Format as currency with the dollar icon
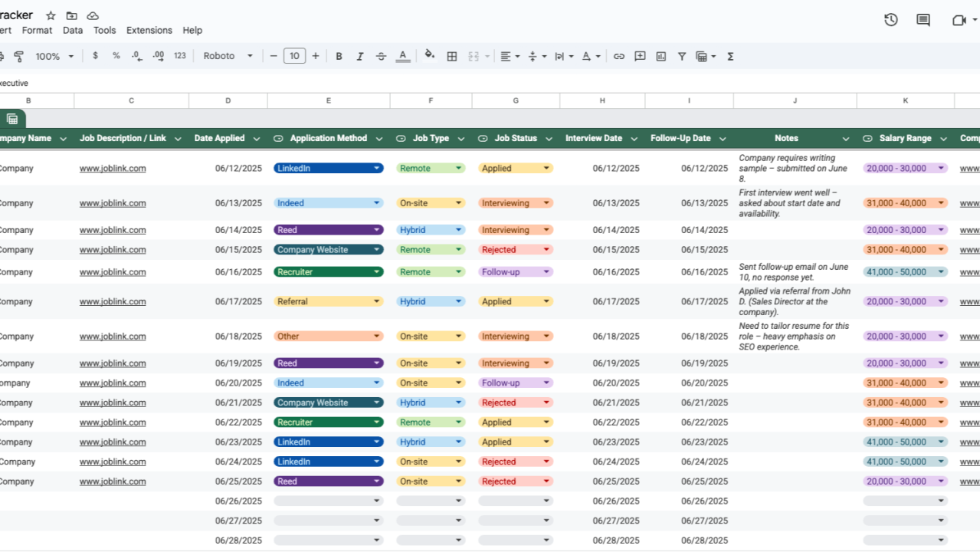The width and height of the screenshot is (980, 552). coord(95,56)
